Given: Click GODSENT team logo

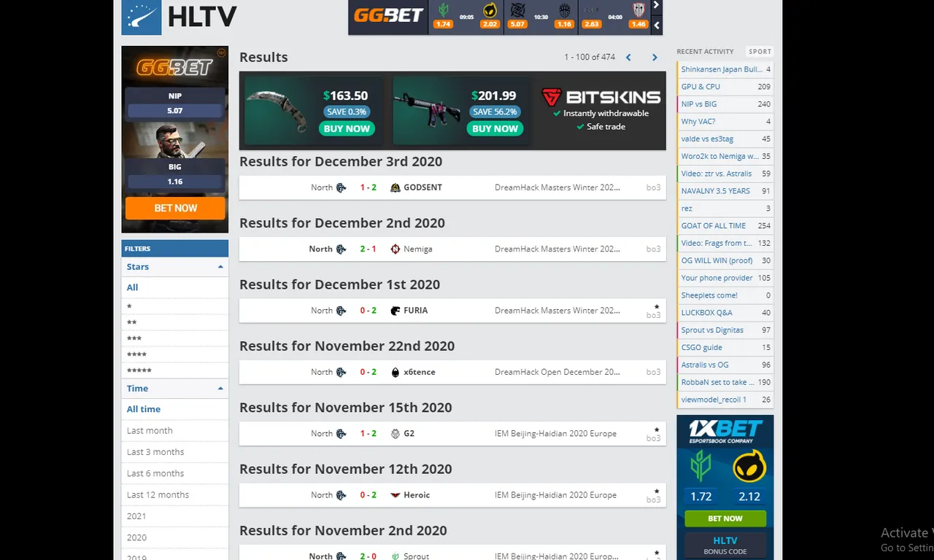Looking at the screenshot, I should click(395, 187).
